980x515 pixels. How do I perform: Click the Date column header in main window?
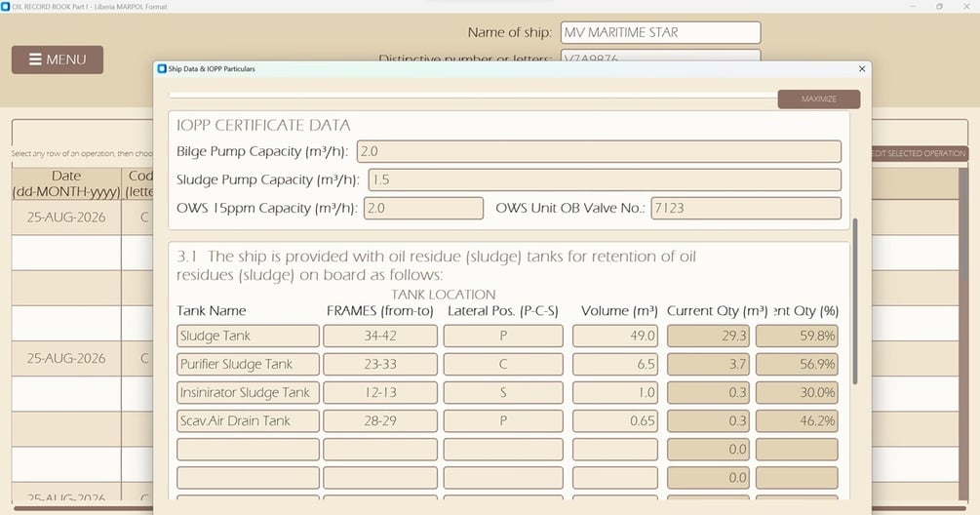[66, 183]
